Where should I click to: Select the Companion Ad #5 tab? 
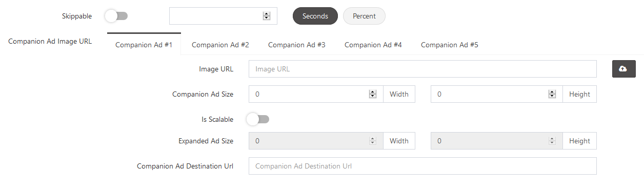coord(450,45)
